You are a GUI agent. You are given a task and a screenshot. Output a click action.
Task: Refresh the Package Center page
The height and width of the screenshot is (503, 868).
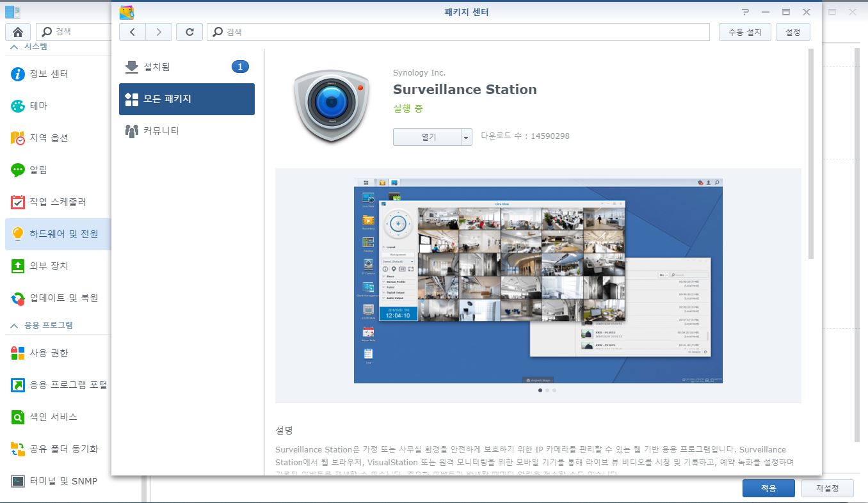point(189,32)
